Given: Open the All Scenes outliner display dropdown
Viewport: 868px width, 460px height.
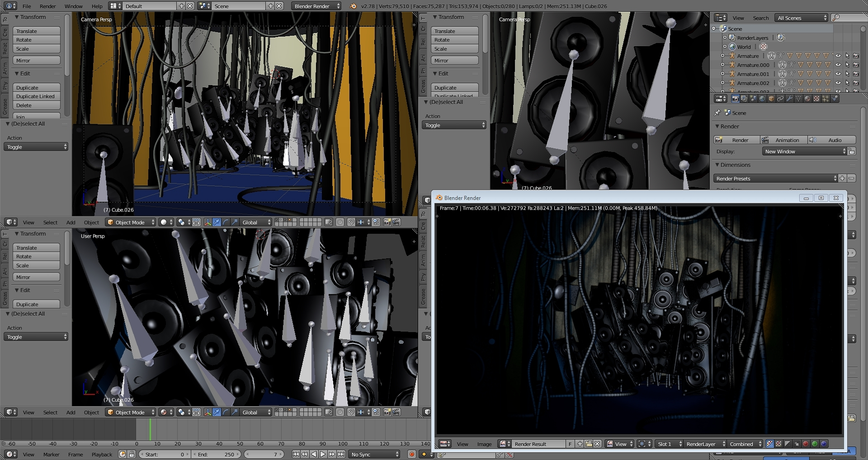Looking at the screenshot, I should [x=801, y=18].
